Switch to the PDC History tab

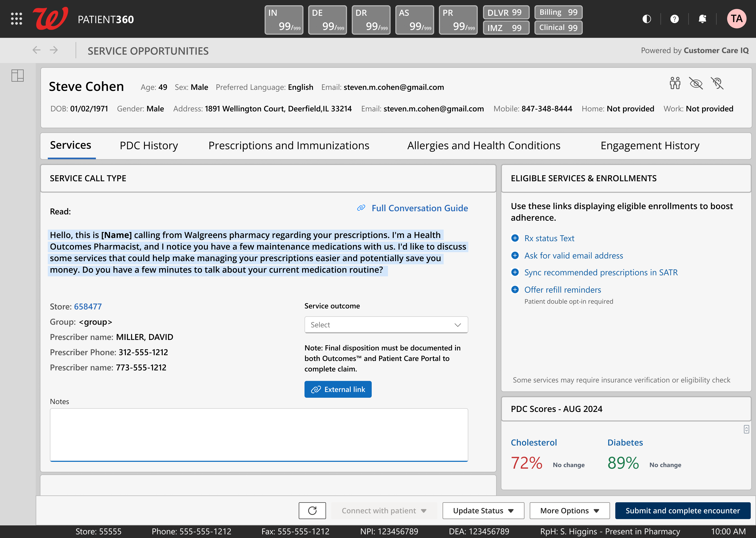(x=149, y=145)
